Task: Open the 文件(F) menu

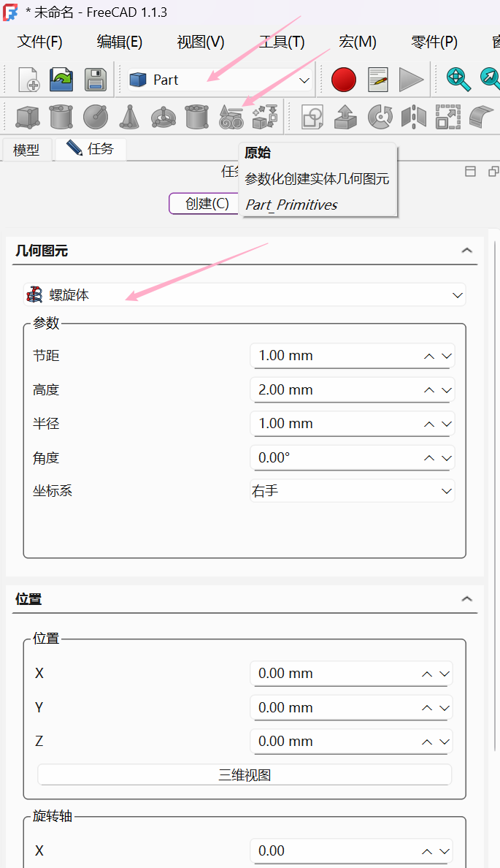Action: point(39,42)
